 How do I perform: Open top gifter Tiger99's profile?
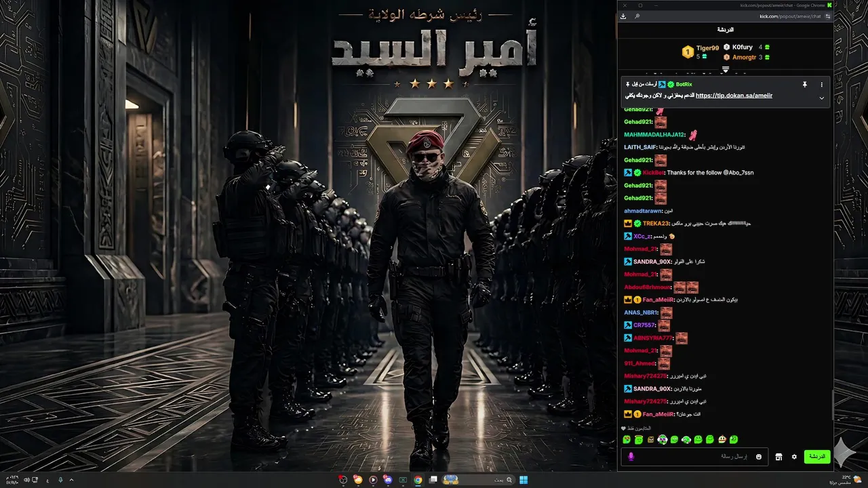pyautogui.click(x=707, y=48)
